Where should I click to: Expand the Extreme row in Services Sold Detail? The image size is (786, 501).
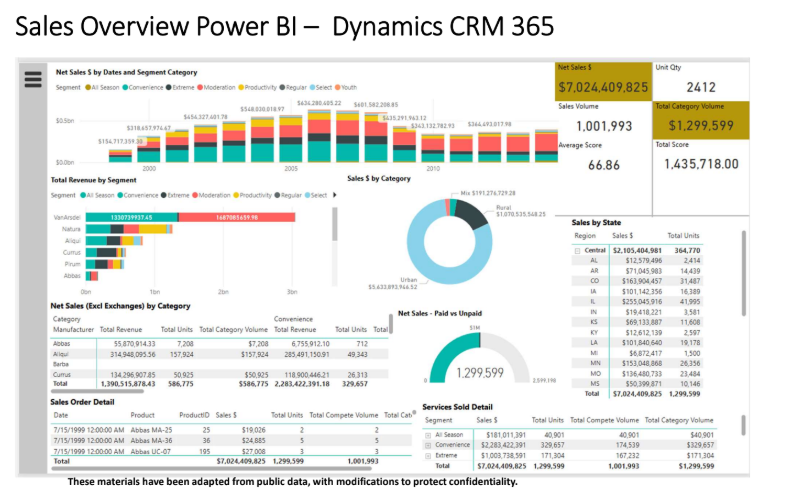427,455
